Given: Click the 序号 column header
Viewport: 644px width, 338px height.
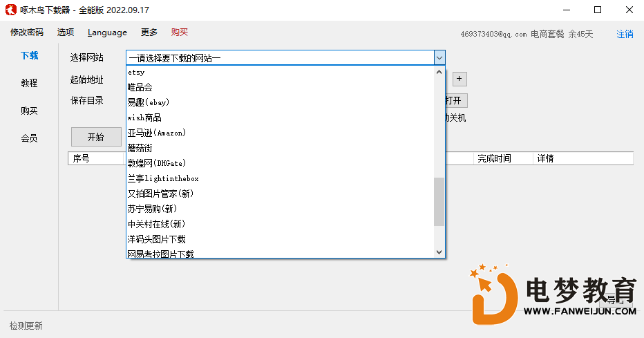Looking at the screenshot, I should point(95,158).
